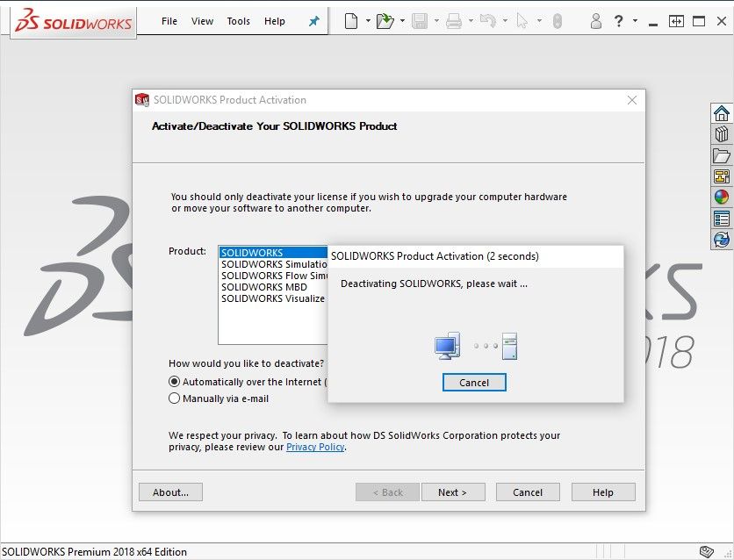
Task: Cancel the deactivation in progress popup
Action: pyautogui.click(x=474, y=383)
